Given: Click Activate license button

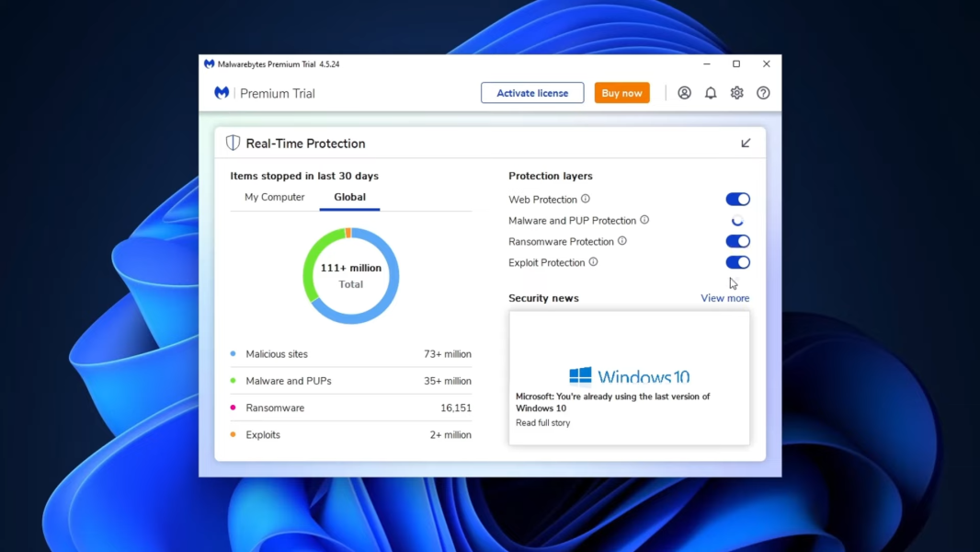Looking at the screenshot, I should (532, 93).
